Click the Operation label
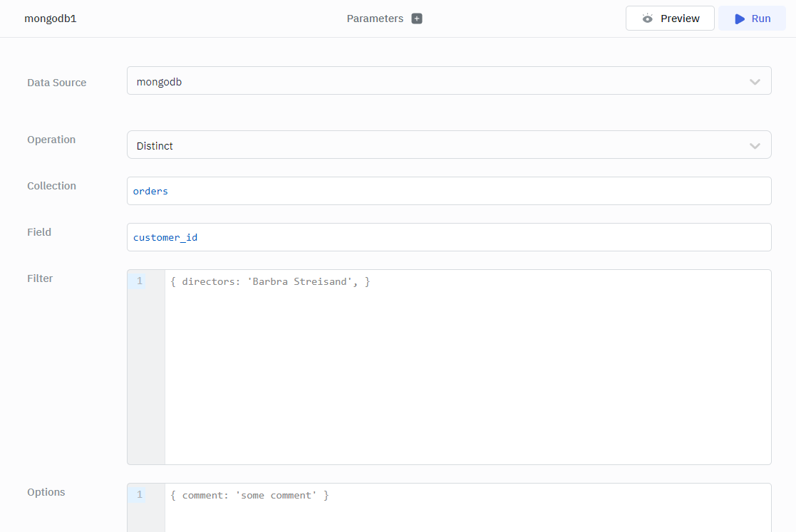 [51, 140]
